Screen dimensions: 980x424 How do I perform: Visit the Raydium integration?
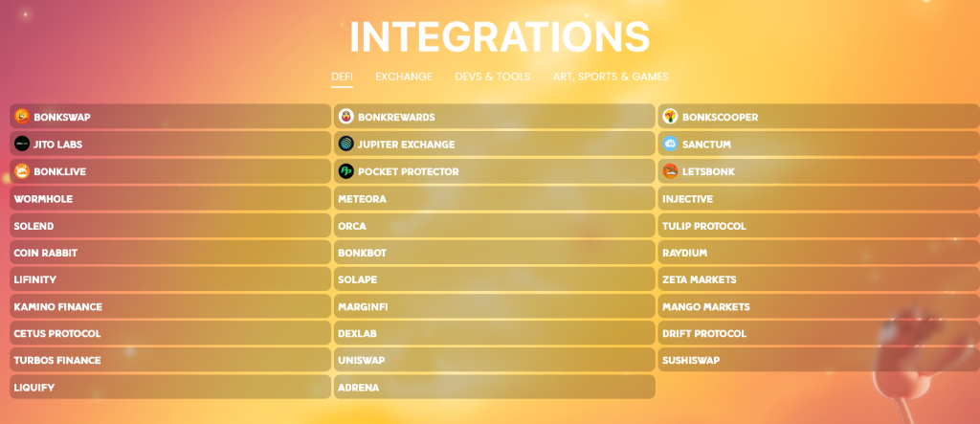click(685, 253)
